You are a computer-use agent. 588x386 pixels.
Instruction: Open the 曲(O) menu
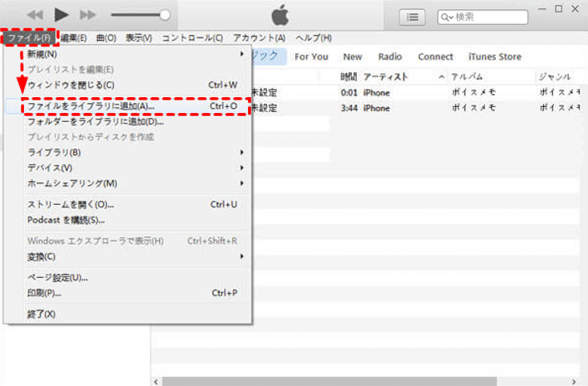click(x=106, y=38)
